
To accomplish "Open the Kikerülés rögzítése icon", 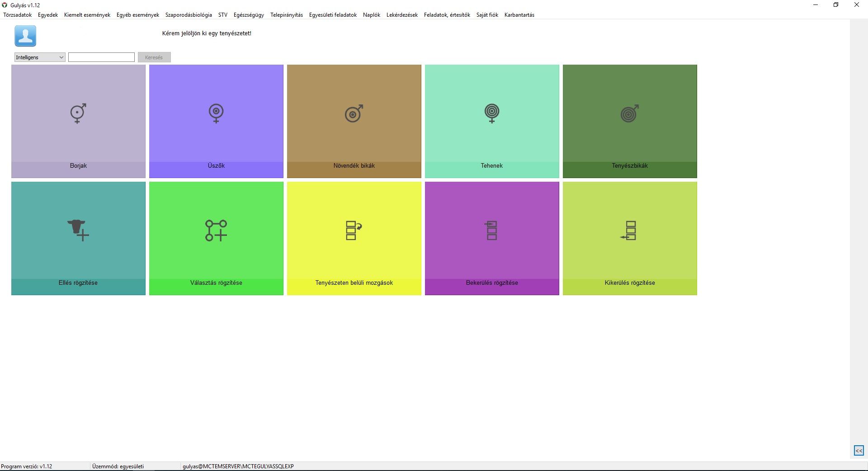I will tap(630, 230).
